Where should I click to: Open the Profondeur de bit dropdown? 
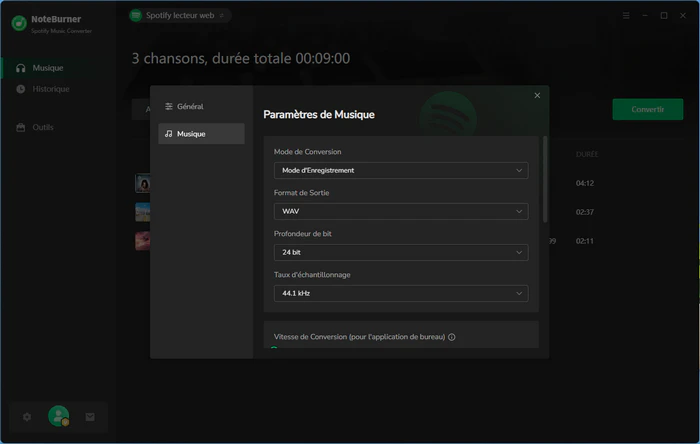[x=401, y=252]
